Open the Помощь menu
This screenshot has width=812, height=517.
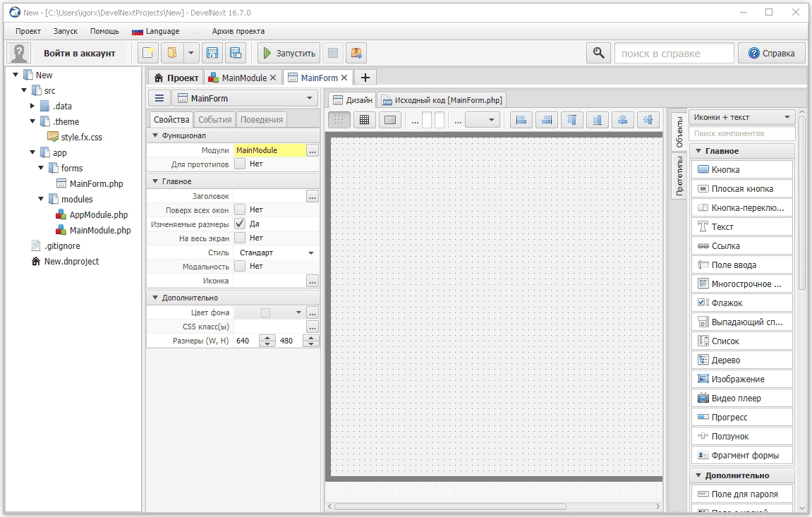pos(104,31)
